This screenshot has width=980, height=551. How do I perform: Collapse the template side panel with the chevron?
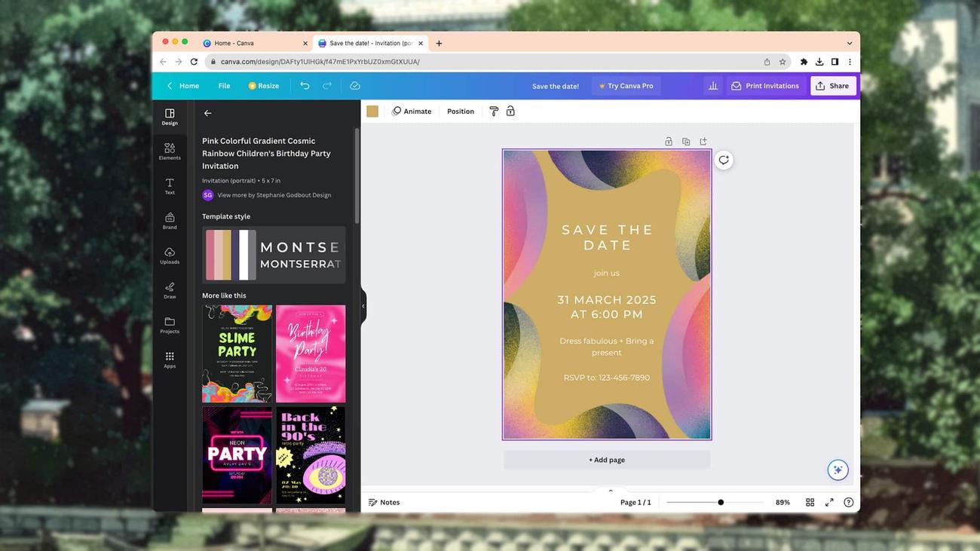(363, 305)
